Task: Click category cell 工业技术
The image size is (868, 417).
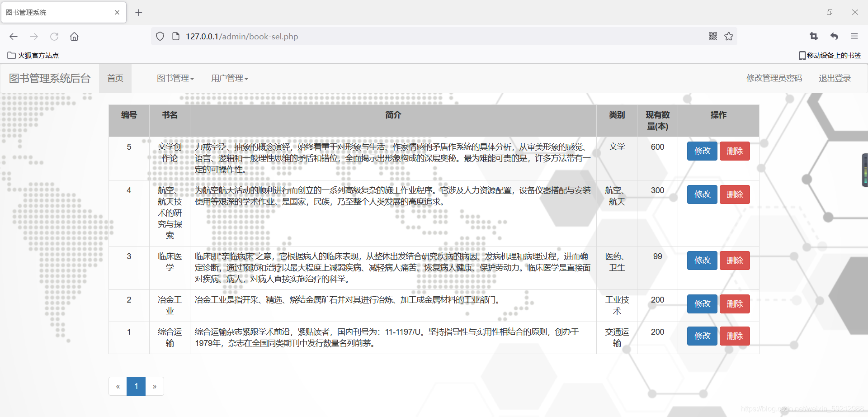Action: point(617,305)
